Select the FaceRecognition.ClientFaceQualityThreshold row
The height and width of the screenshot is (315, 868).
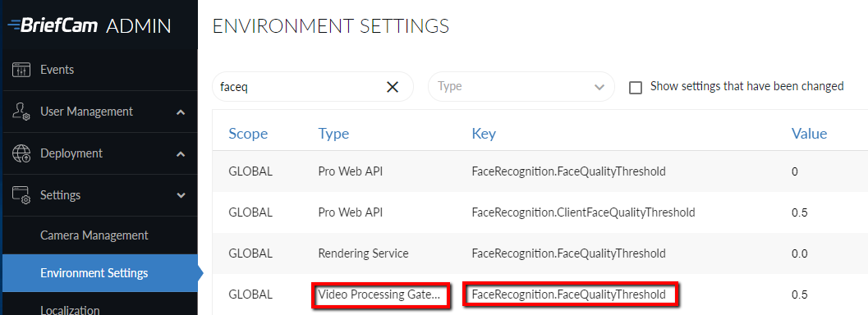pos(540,212)
